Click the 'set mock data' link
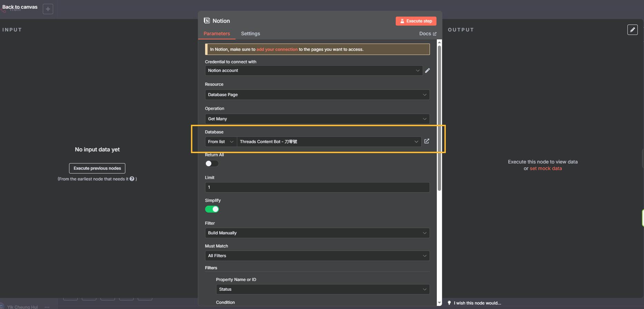Viewport: 644px width, 309px height. click(x=546, y=168)
